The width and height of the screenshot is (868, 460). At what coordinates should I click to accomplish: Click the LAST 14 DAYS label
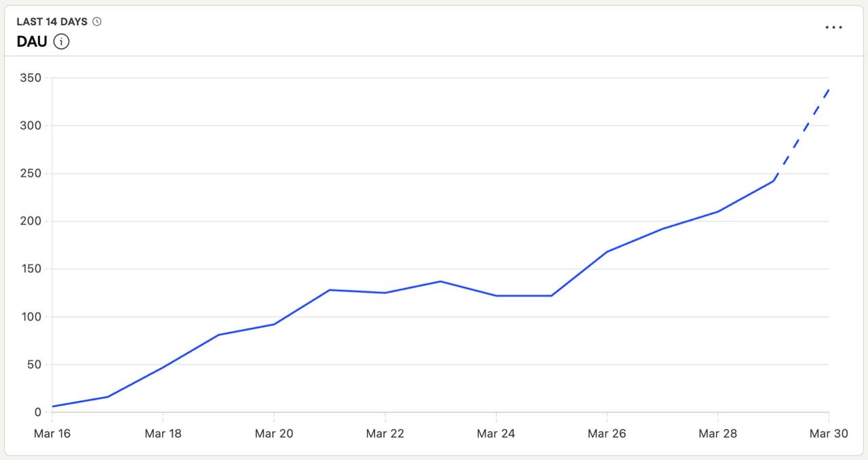52,22
